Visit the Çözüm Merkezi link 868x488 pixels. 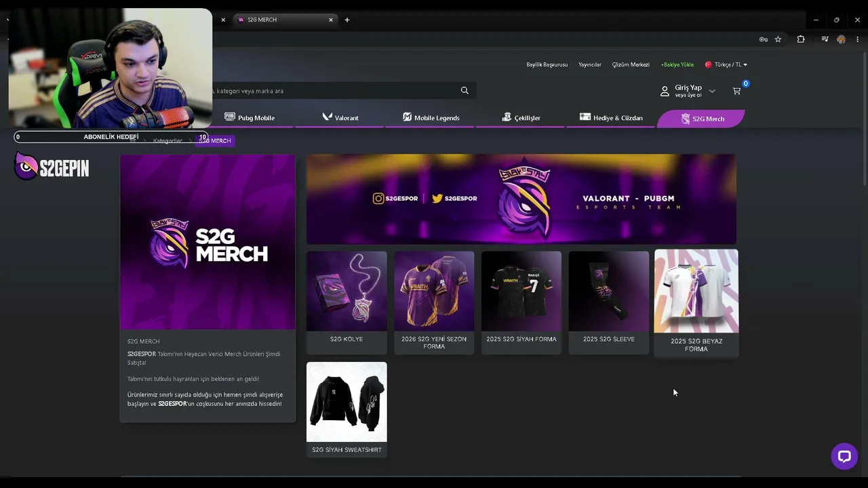tap(631, 64)
